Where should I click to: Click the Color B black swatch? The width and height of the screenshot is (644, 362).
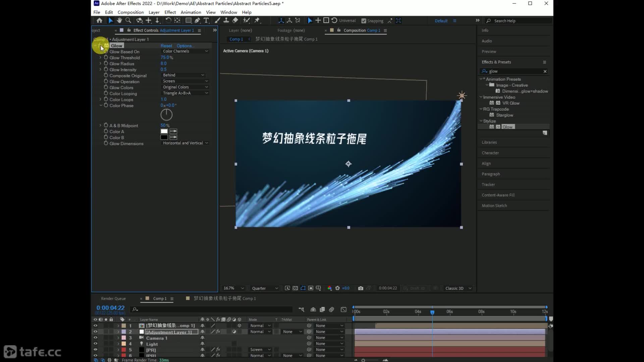click(x=164, y=137)
